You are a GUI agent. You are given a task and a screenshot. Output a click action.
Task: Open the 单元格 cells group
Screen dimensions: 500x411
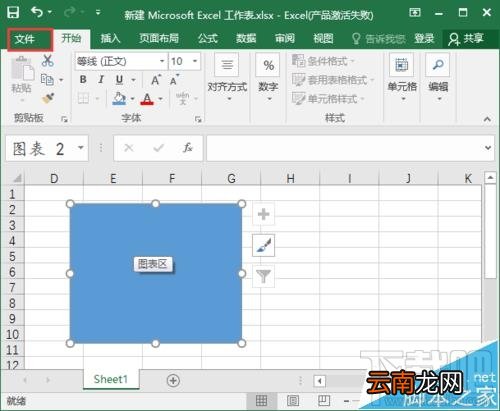coord(402,77)
